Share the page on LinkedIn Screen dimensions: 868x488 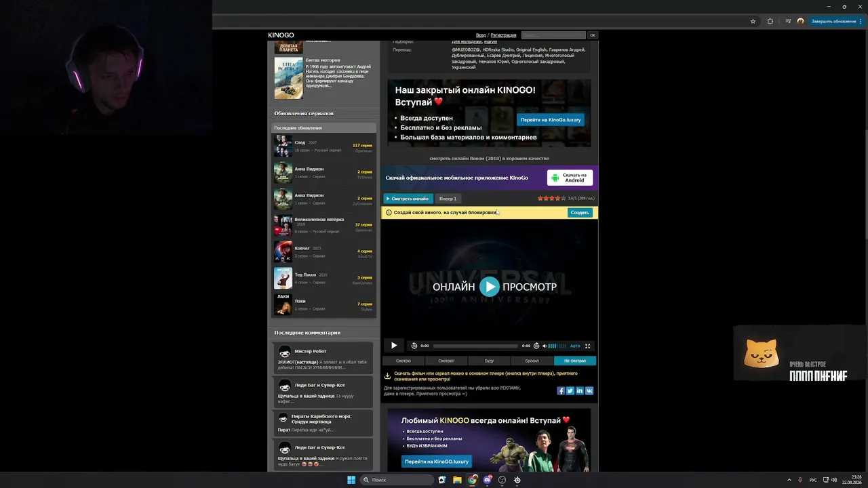click(580, 391)
